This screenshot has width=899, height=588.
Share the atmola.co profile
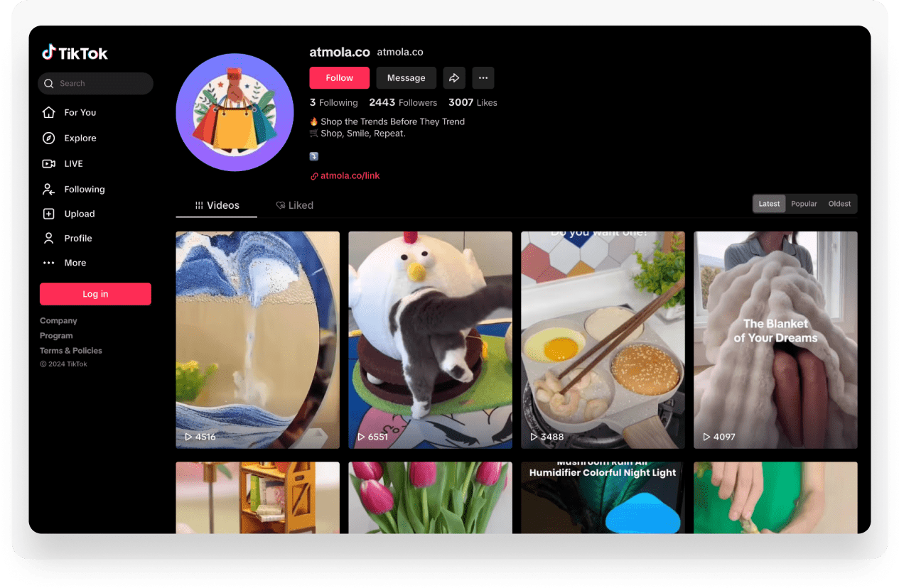(x=454, y=77)
